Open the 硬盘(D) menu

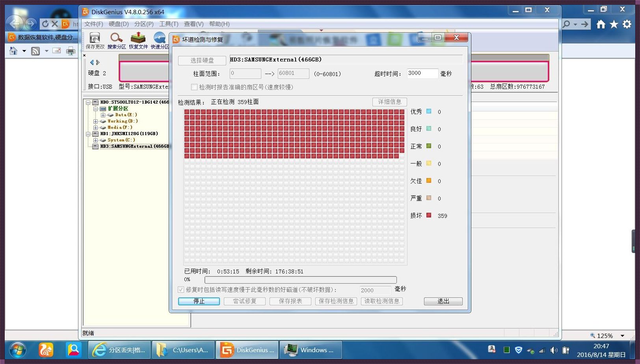(x=119, y=24)
